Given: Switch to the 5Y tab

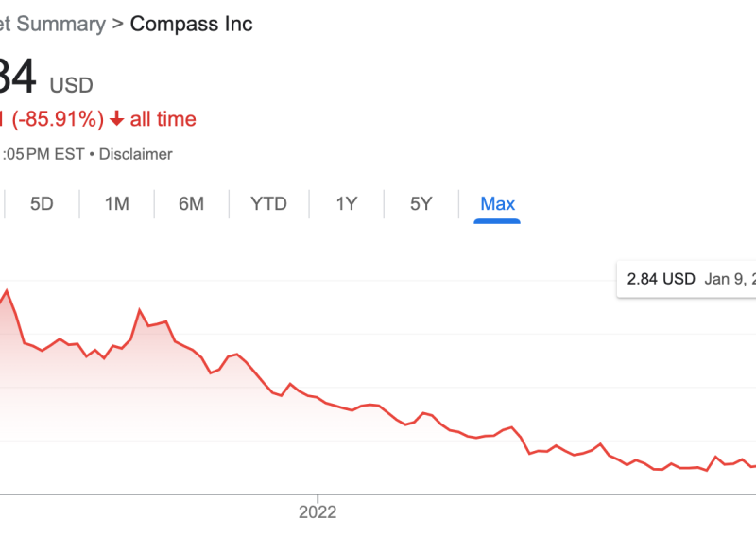Looking at the screenshot, I should 421,203.
